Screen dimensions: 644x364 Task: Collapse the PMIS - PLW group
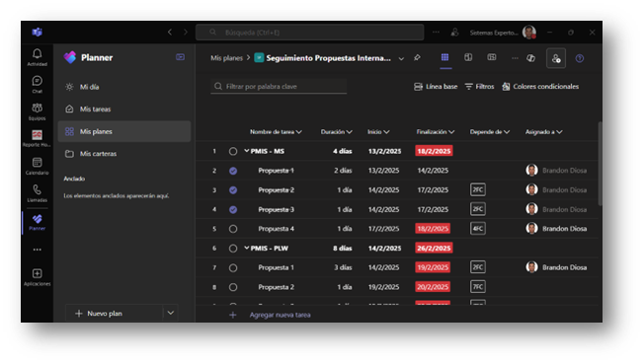[x=246, y=248]
